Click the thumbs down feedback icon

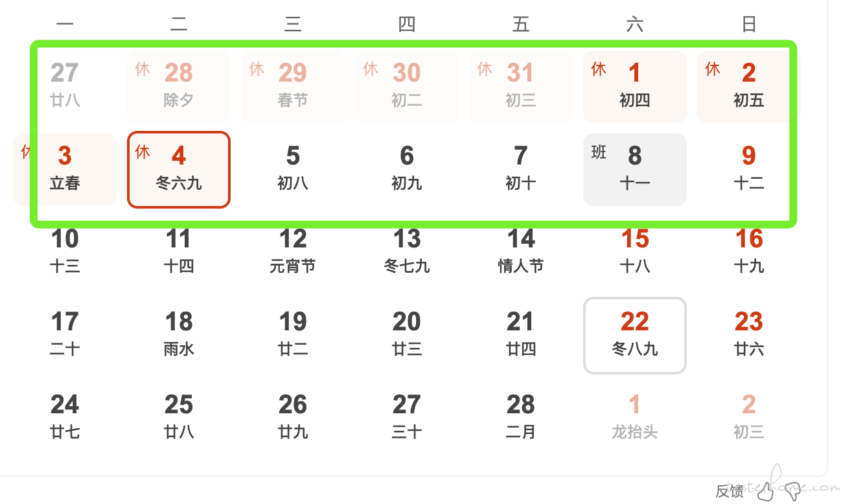coord(793,492)
